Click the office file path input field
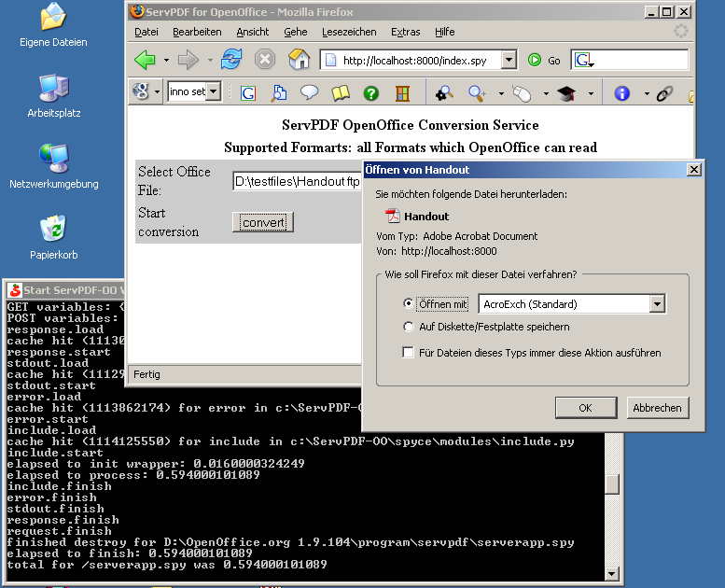 [297, 181]
